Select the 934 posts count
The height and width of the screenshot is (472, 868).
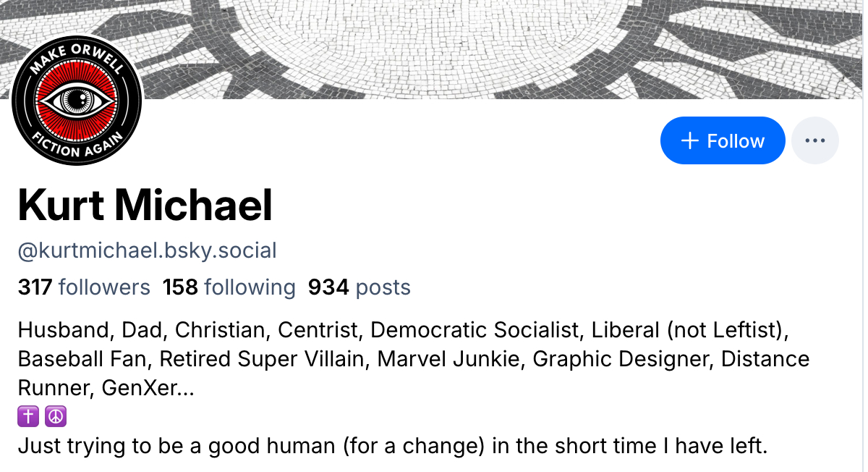pyautogui.click(x=359, y=287)
